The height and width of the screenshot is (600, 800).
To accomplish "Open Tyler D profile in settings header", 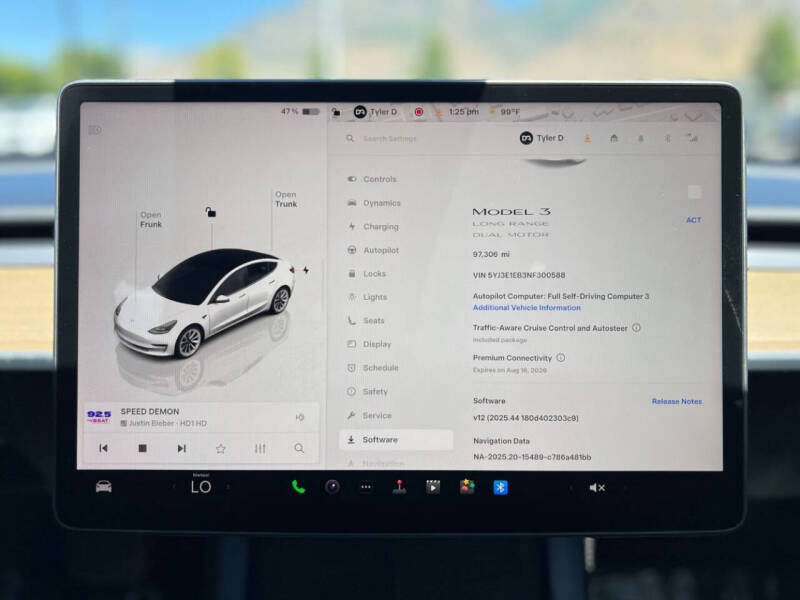I will pos(541,138).
